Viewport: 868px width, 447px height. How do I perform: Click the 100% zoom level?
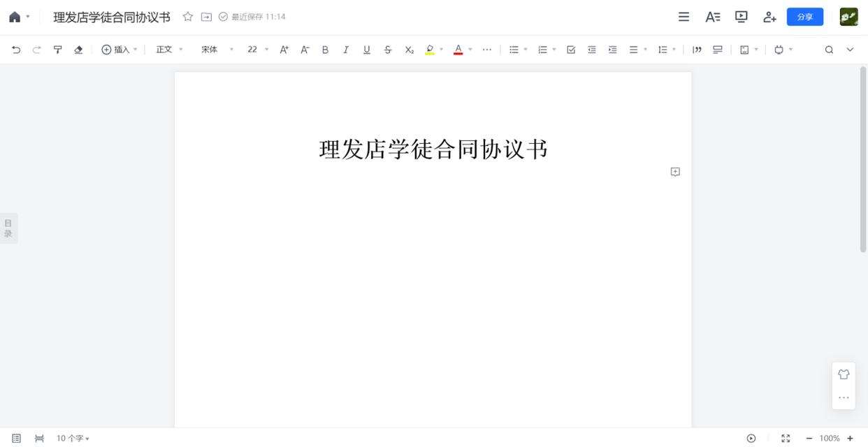click(830, 438)
